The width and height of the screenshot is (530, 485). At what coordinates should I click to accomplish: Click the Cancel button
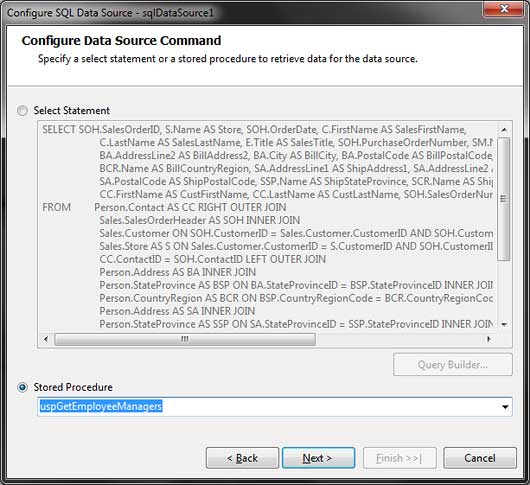(480, 458)
